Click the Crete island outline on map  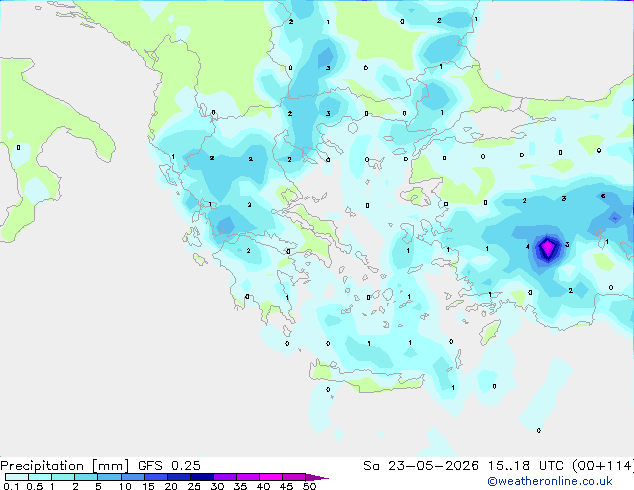tap(367, 378)
